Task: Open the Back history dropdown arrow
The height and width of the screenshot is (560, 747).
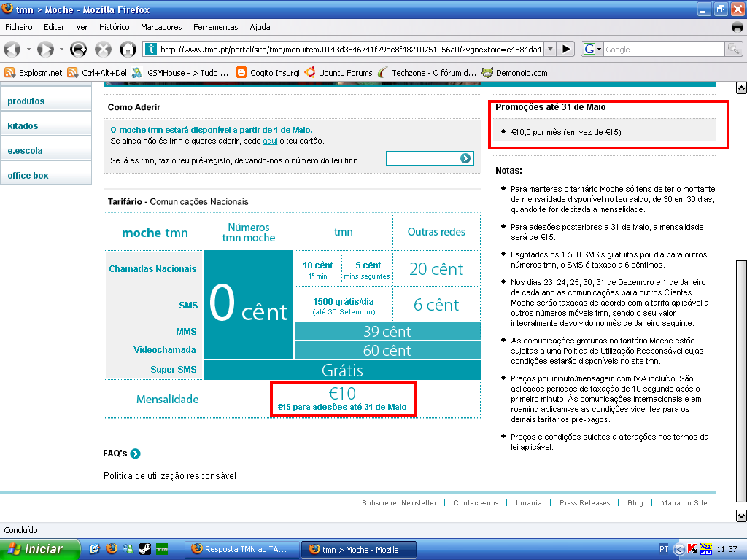Action: (x=28, y=49)
